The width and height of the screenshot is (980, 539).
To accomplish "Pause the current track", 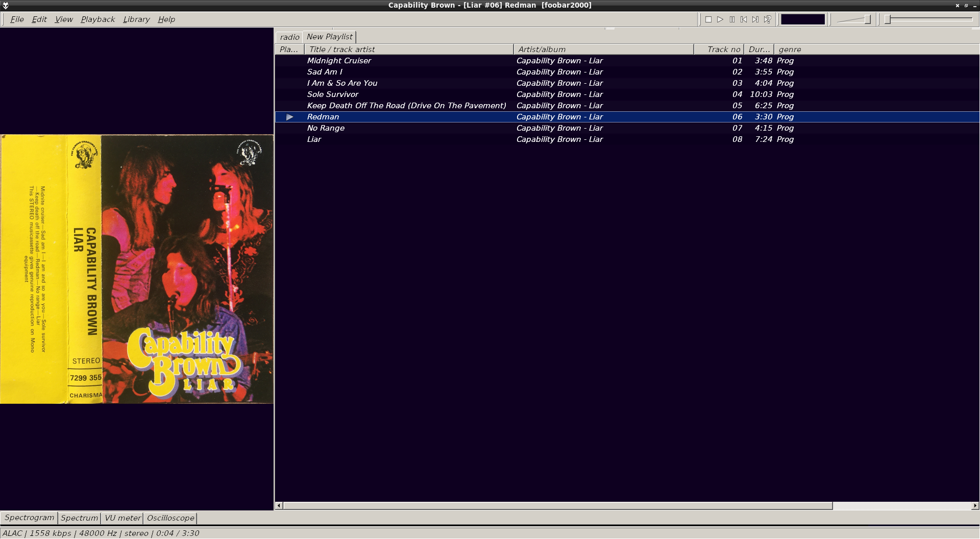I will point(732,19).
